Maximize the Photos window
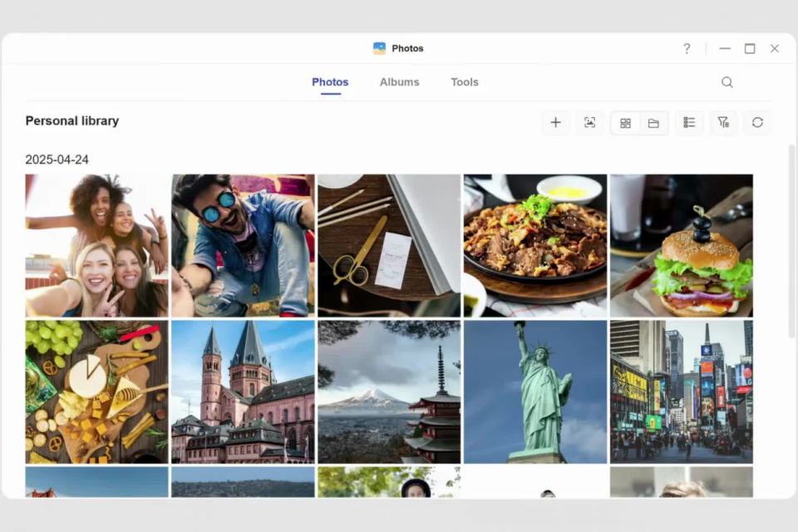 click(x=750, y=49)
